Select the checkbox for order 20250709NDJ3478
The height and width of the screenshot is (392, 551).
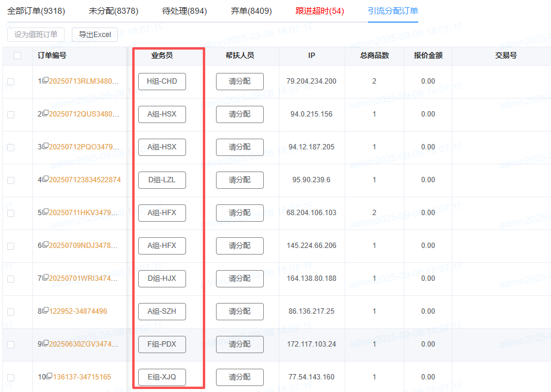(11, 246)
